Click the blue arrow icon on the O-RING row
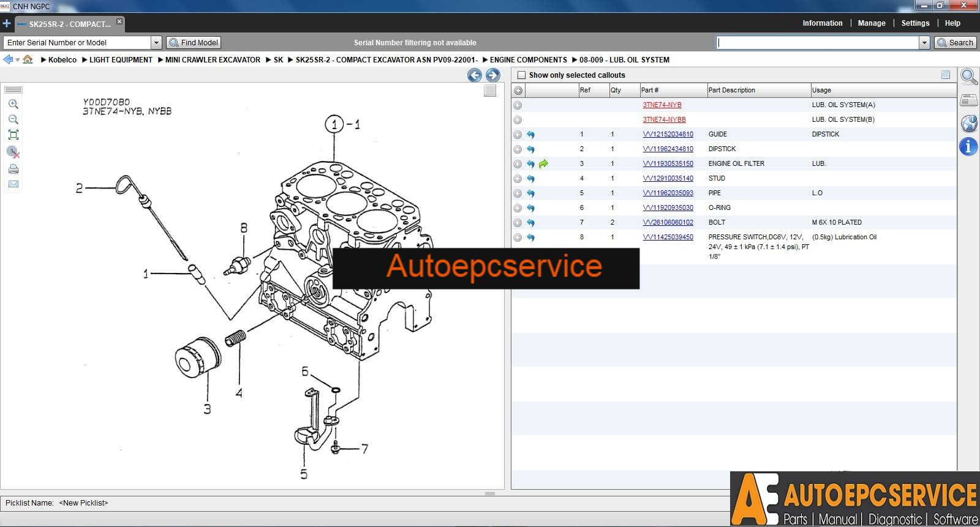 pyautogui.click(x=530, y=208)
